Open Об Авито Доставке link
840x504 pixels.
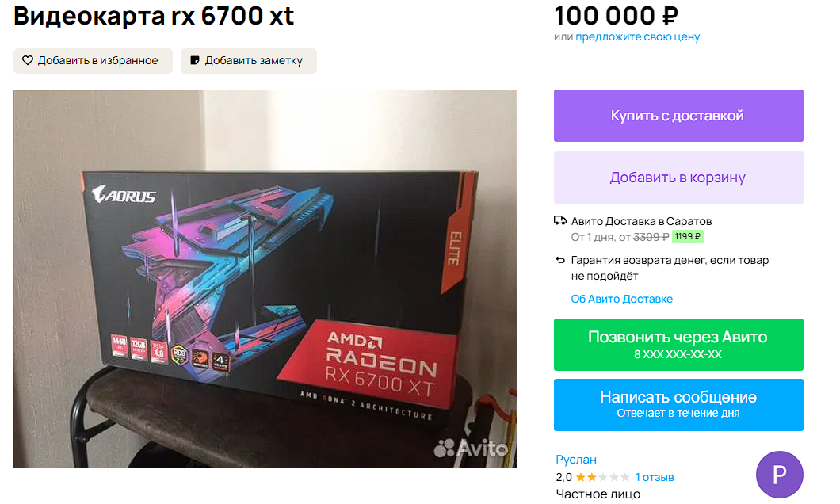click(x=621, y=299)
